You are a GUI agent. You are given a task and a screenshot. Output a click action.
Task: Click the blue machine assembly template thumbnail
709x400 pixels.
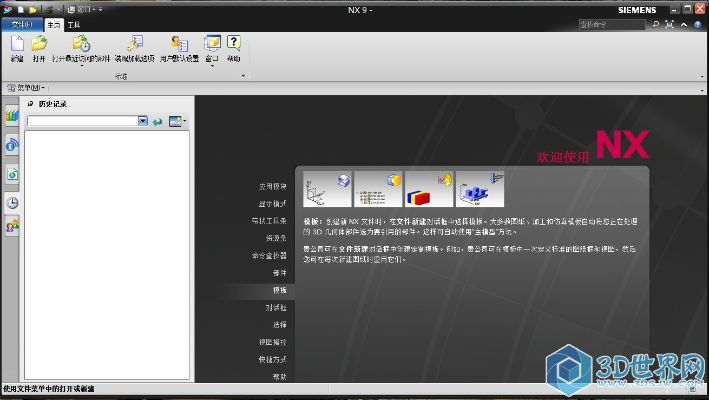coord(480,189)
